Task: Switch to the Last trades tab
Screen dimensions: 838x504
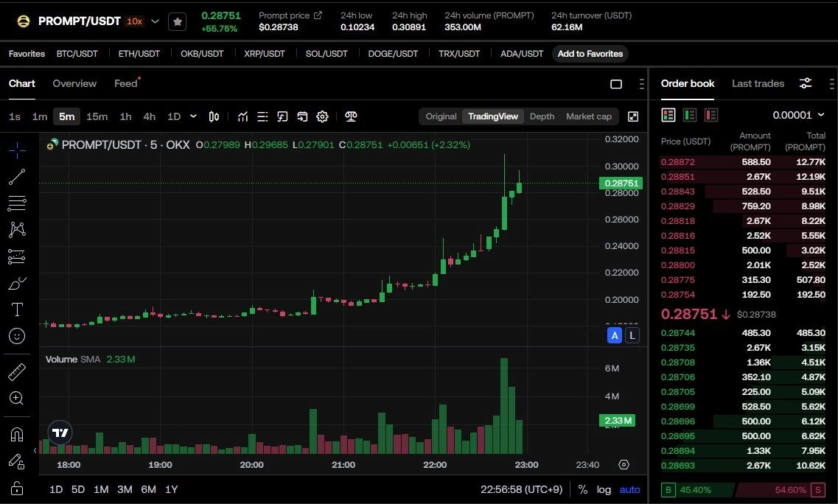Action: (x=758, y=83)
